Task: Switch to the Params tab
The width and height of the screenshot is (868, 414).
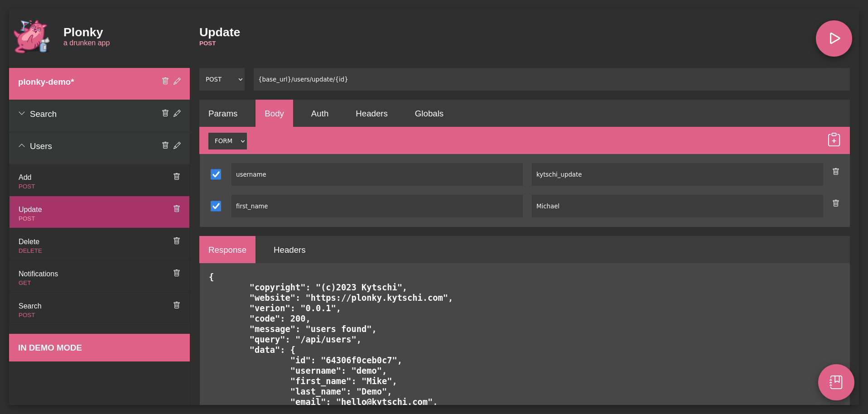Action: tap(223, 113)
